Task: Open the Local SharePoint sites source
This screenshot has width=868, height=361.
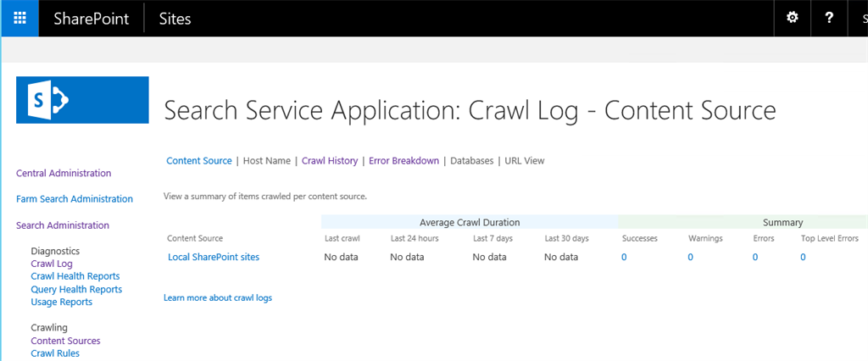Action: (x=214, y=257)
